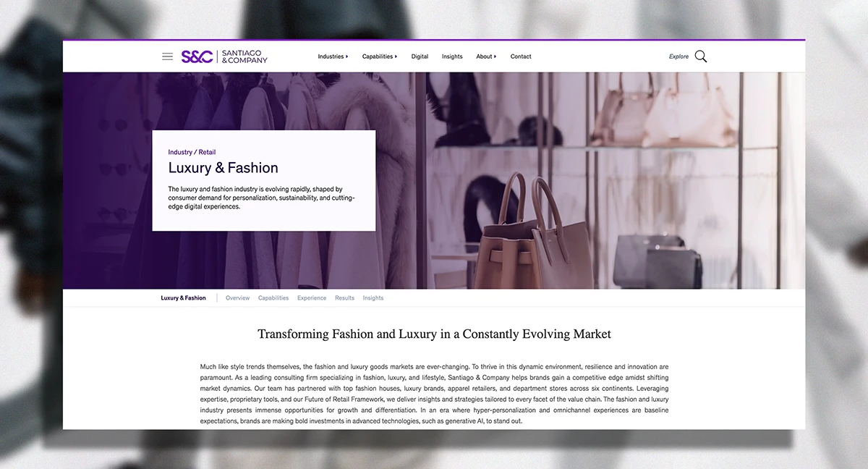Switch to the Results section tab
This screenshot has height=469, width=868.
[x=344, y=298]
